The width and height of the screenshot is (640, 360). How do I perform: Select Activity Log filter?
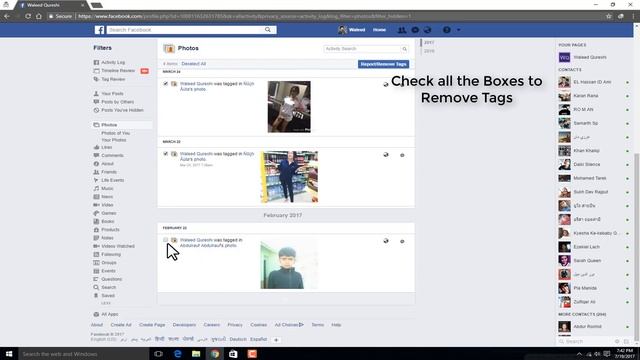point(113,62)
